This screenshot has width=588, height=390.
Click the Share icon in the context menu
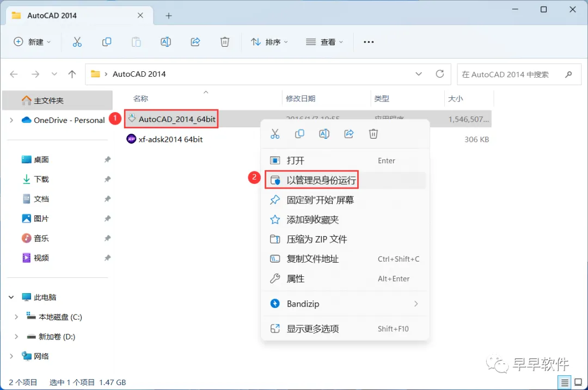click(x=349, y=134)
